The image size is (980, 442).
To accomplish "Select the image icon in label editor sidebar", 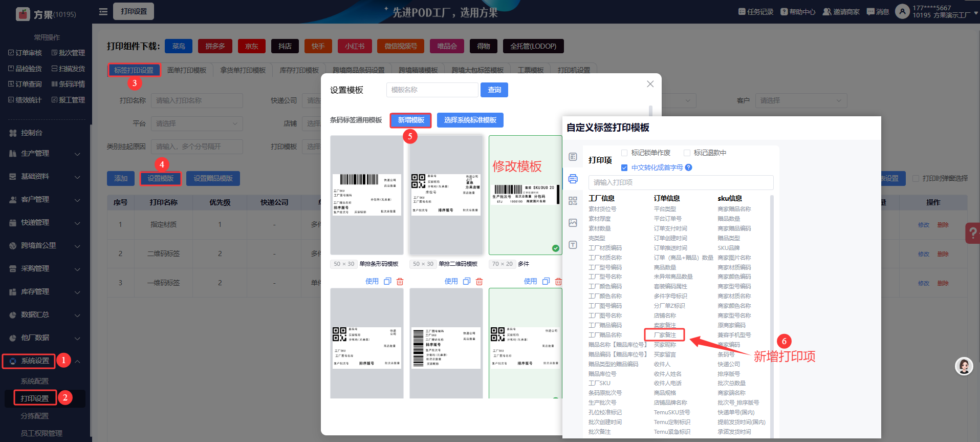I will [573, 223].
